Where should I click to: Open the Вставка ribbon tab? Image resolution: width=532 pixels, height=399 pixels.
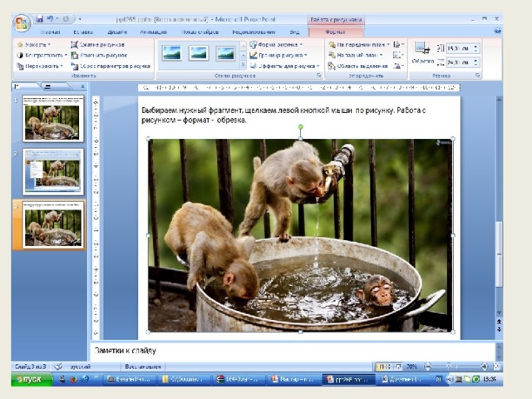click(83, 32)
